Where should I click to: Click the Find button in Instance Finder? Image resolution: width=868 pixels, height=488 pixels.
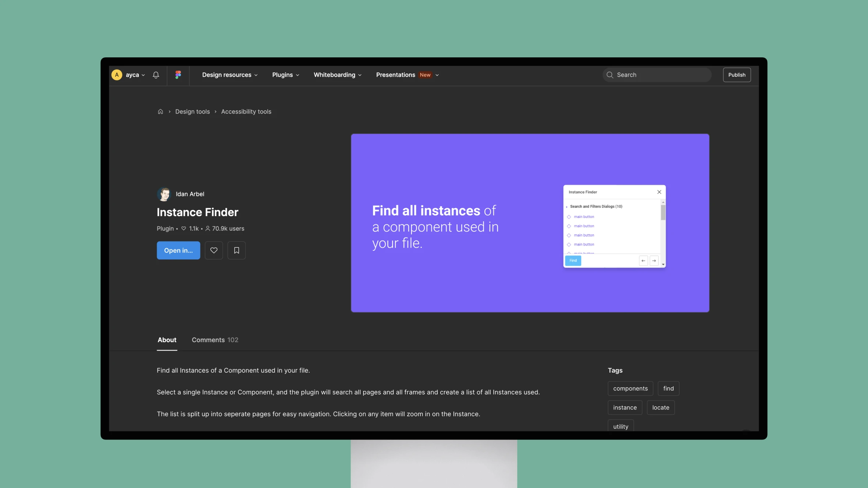tap(573, 261)
